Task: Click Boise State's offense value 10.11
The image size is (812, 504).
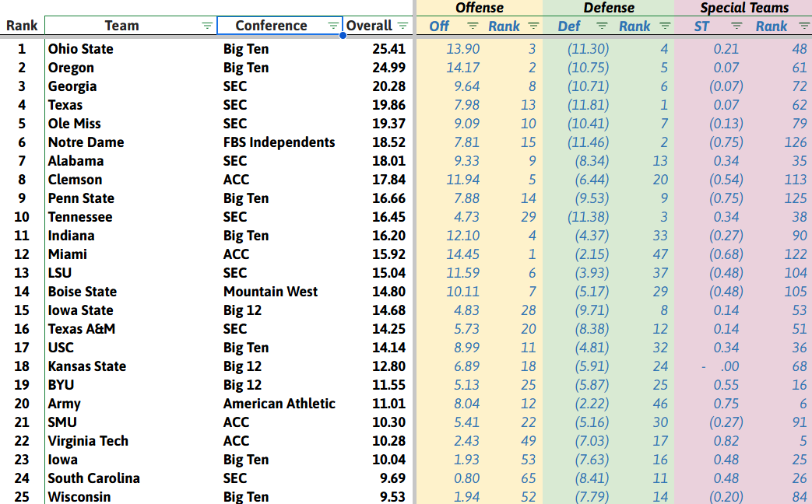Action: (x=463, y=292)
